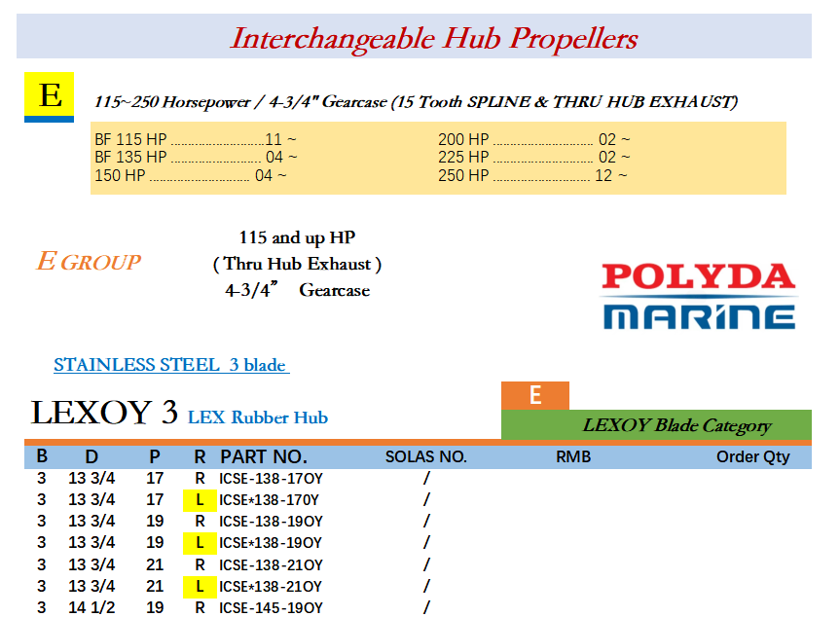This screenshot has height=617, width=840.
Task: Select the yellow L cell in the ICSE*138-17OY row
Action: (200, 499)
